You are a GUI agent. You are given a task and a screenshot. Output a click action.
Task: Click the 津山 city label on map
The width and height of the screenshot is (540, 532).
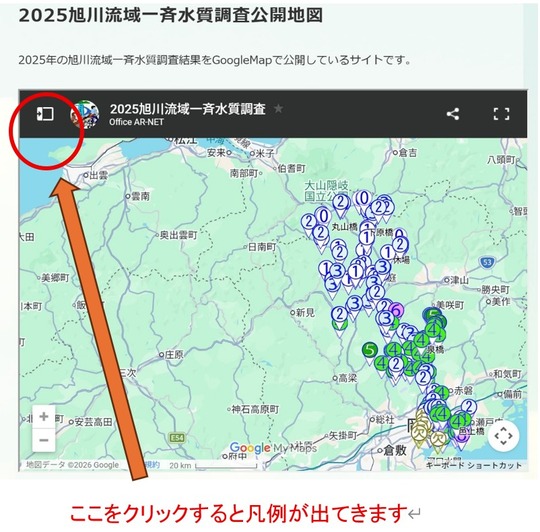457,280
